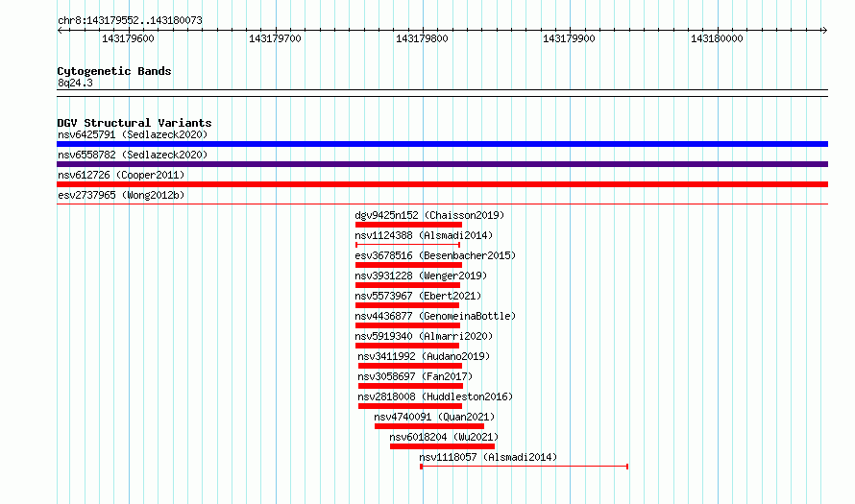Select red bar under esv3678516
The image size is (855, 504).
tap(408, 265)
